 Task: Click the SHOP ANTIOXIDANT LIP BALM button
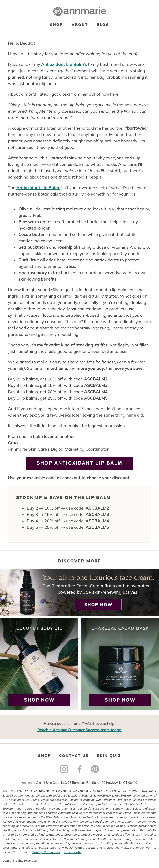[x=79, y=463]
